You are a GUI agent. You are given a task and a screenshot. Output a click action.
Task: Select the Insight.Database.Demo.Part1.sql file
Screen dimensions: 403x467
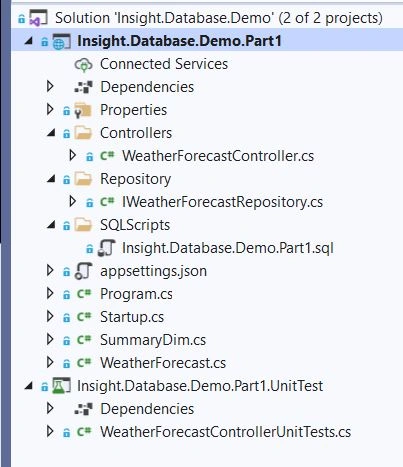228,248
